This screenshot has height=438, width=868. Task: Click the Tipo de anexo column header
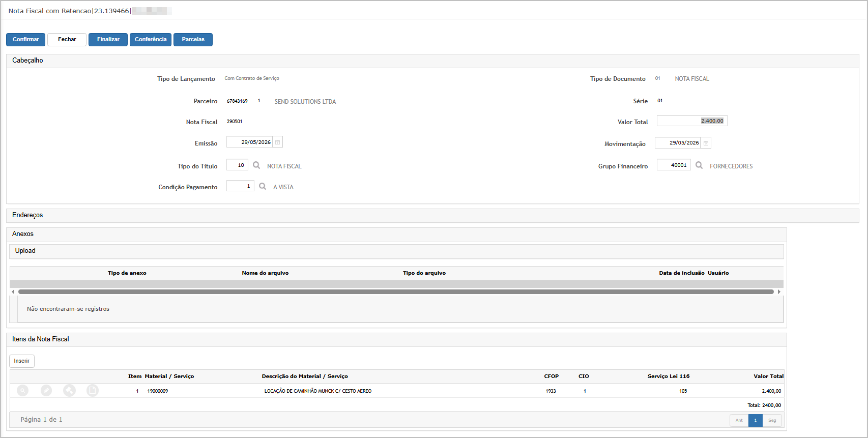(127, 273)
